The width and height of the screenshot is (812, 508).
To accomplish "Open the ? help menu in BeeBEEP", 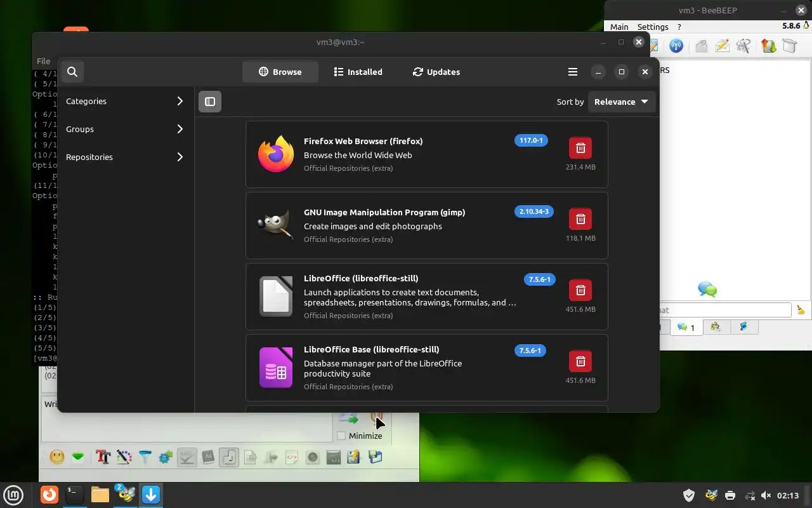I will tap(679, 27).
